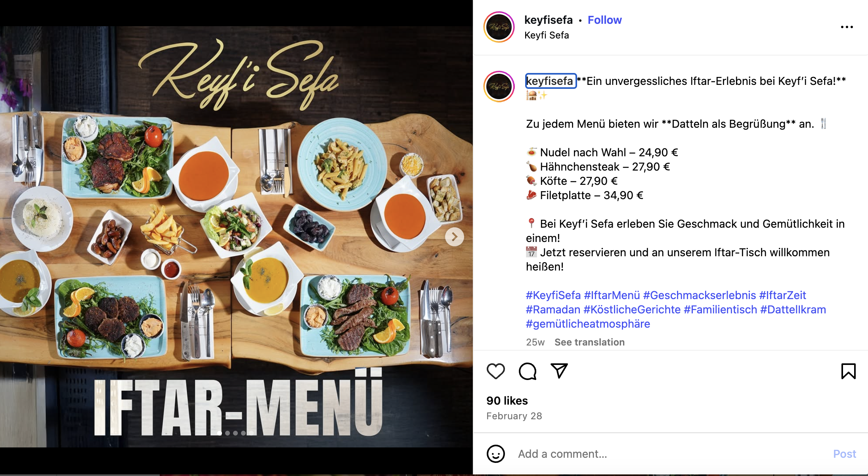Follow the keyfisefa account
868x476 pixels.
point(604,20)
